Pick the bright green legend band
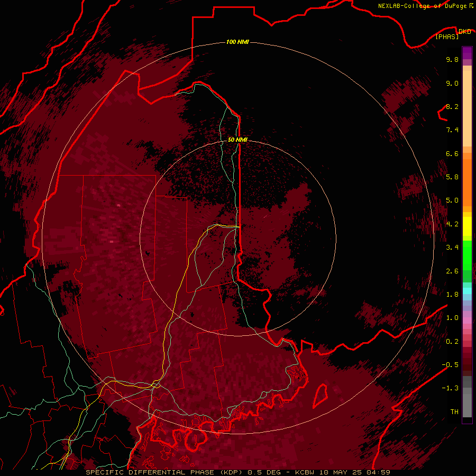 467,255
